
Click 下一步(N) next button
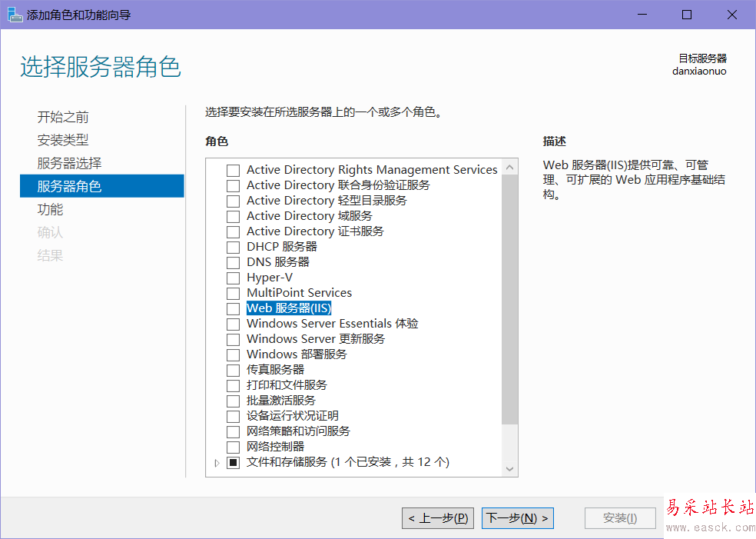(x=518, y=518)
